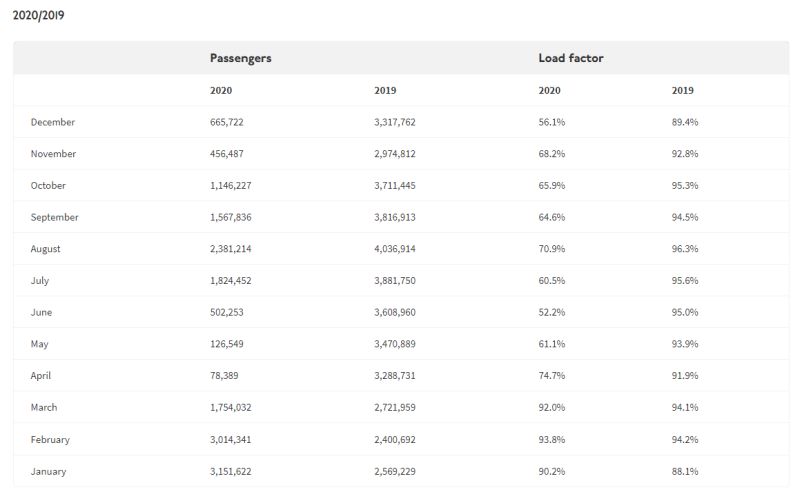Click April 2020 passengers value 78,389

(224, 376)
